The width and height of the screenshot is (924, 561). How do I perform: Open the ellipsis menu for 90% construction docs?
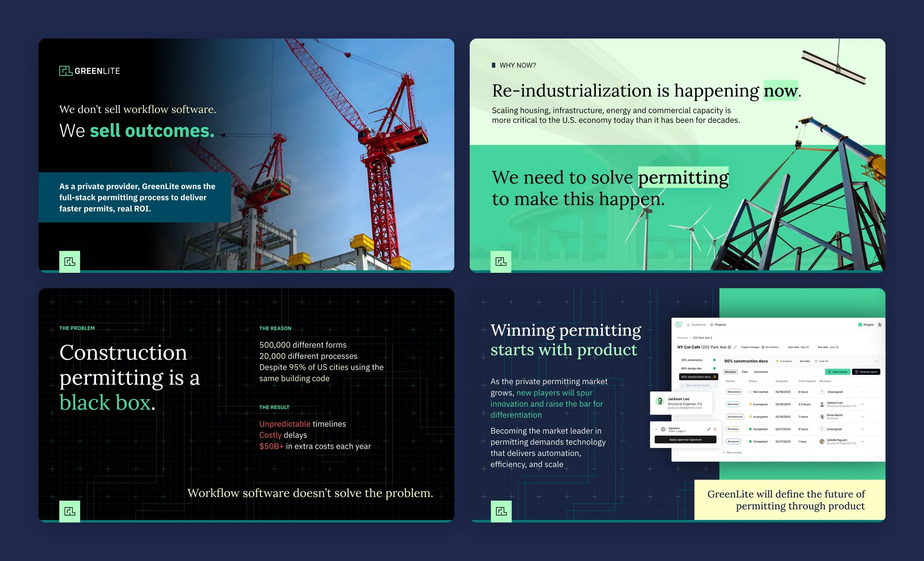tap(876, 361)
